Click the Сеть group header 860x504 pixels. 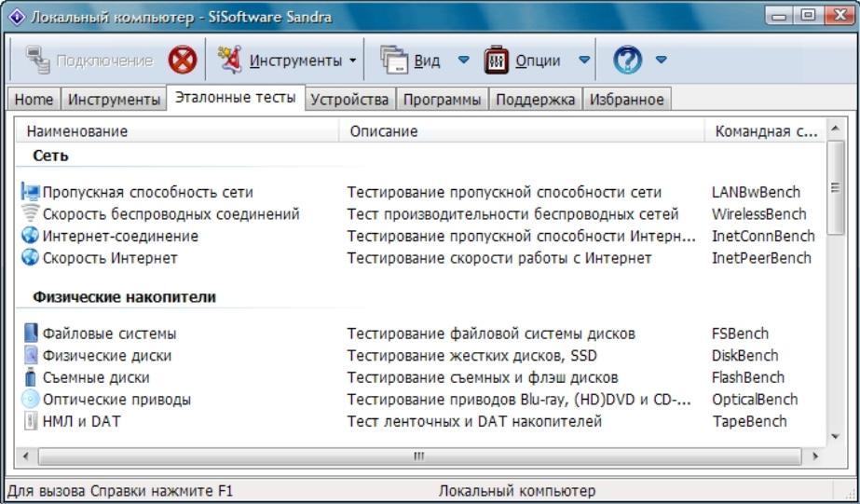50,156
